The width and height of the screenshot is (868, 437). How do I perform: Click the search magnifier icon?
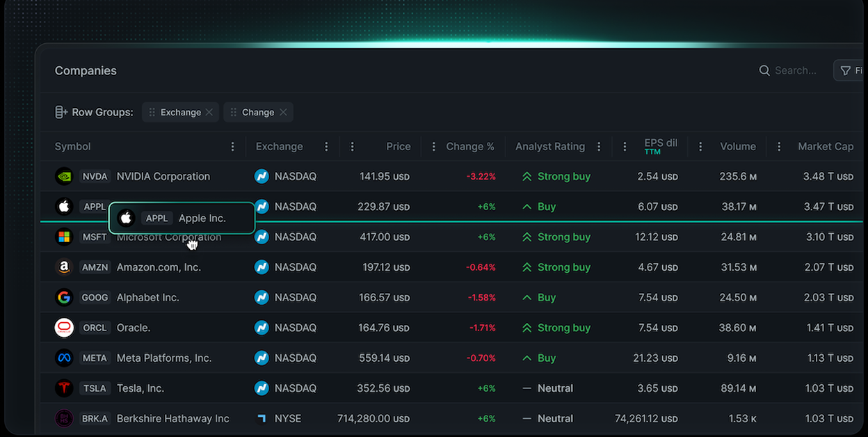pyautogui.click(x=764, y=70)
